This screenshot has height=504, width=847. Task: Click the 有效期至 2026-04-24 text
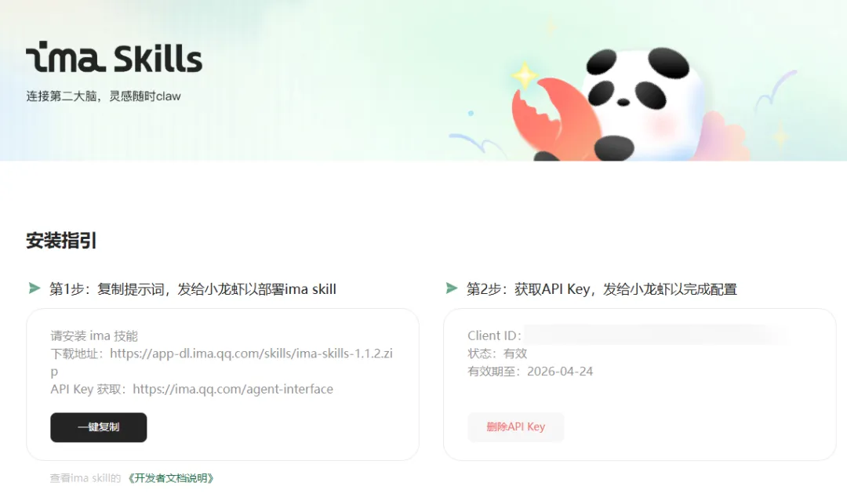(530, 372)
